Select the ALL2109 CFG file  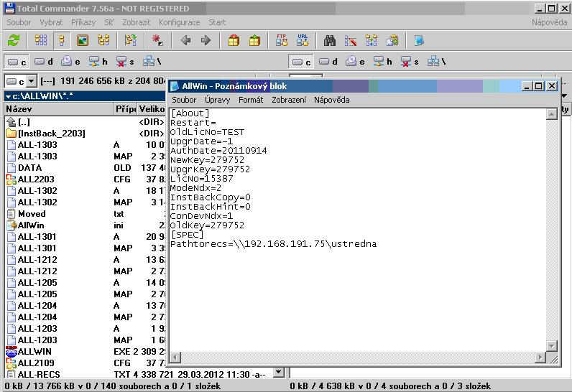tap(85, 363)
